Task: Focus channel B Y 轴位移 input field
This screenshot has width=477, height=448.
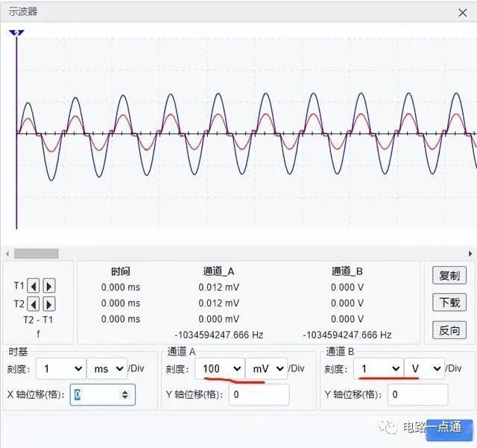Action: pyautogui.click(x=417, y=395)
